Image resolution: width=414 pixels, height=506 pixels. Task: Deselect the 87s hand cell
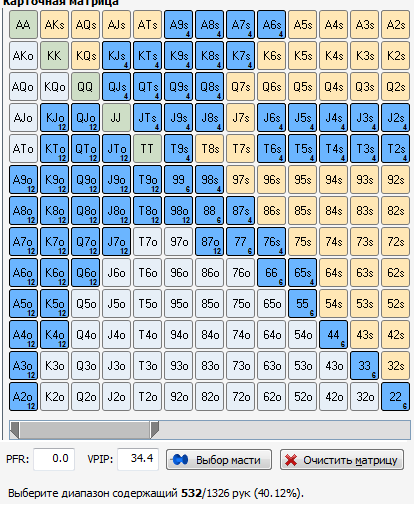pyautogui.click(x=240, y=211)
